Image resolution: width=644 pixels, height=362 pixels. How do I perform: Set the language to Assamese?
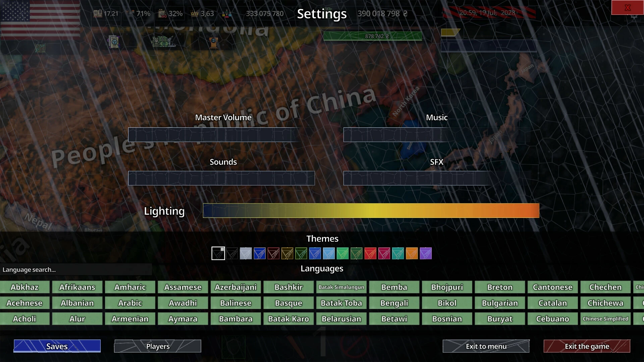(x=183, y=287)
